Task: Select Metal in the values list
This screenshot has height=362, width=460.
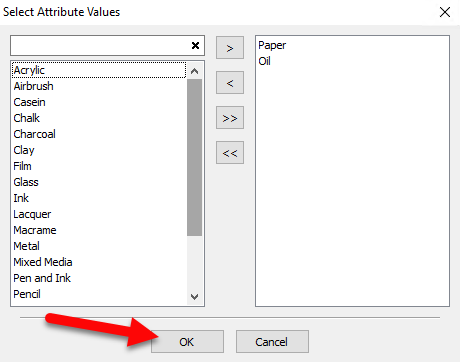Action: pyautogui.click(x=99, y=246)
